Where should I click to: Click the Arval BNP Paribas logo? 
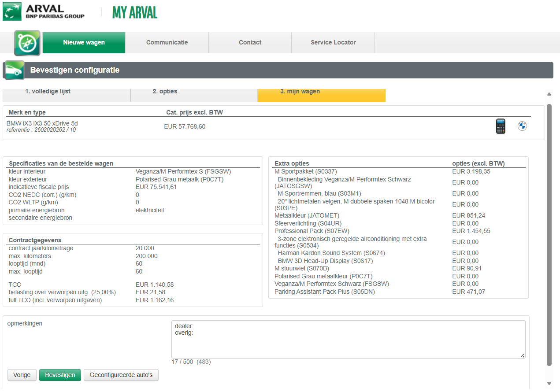tap(44, 11)
